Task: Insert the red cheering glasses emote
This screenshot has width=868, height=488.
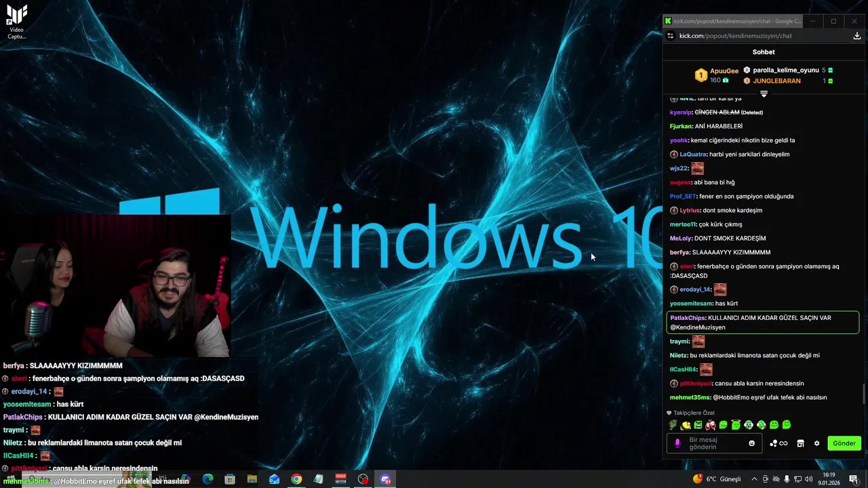Action: click(x=711, y=425)
